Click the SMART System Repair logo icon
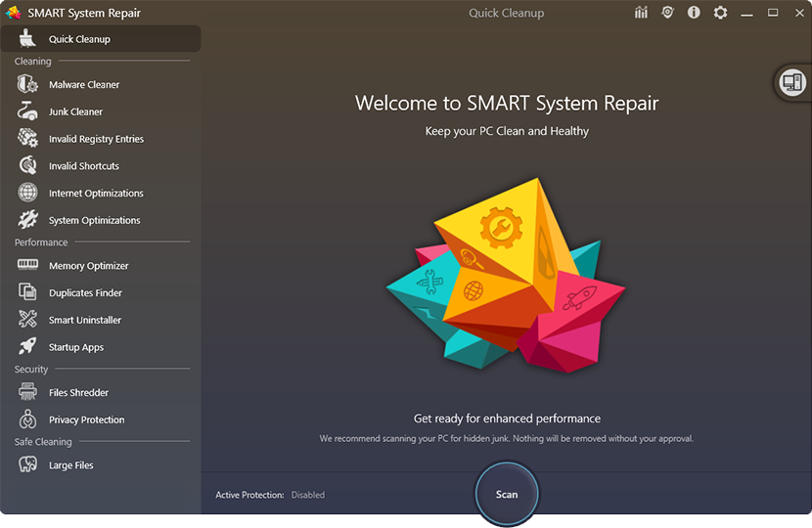The width and height of the screenshot is (812, 528). tap(14, 13)
